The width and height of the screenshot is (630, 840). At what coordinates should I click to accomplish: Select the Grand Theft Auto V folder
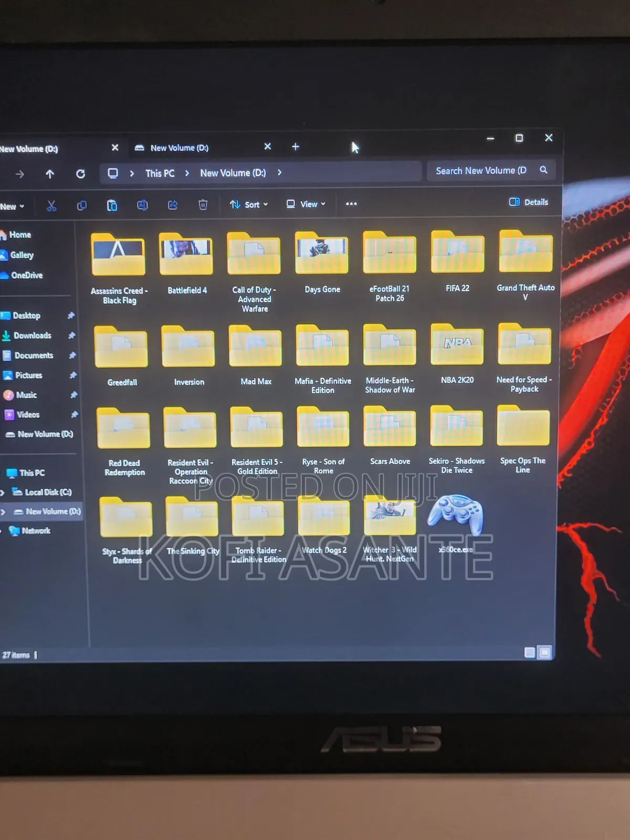(x=526, y=265)
